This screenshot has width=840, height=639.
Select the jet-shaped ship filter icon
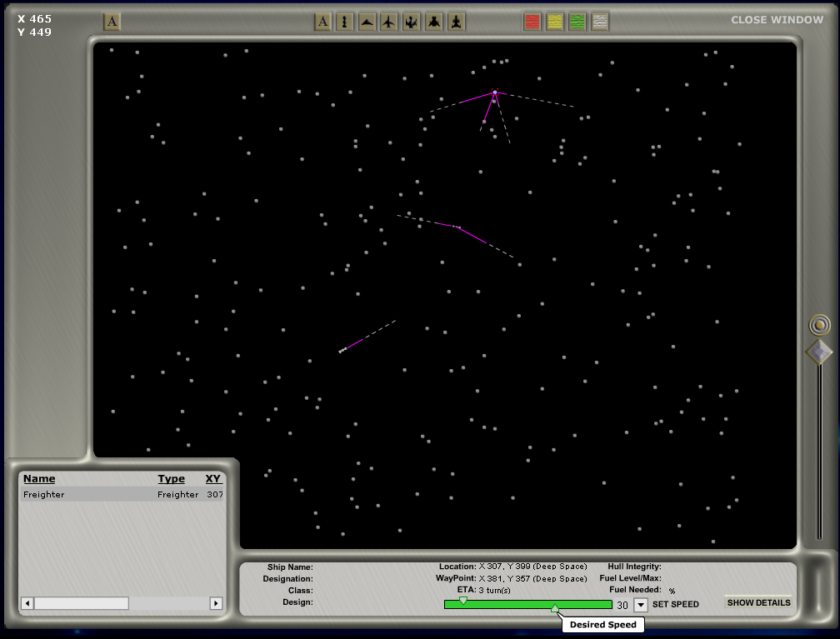pos(389,22)
